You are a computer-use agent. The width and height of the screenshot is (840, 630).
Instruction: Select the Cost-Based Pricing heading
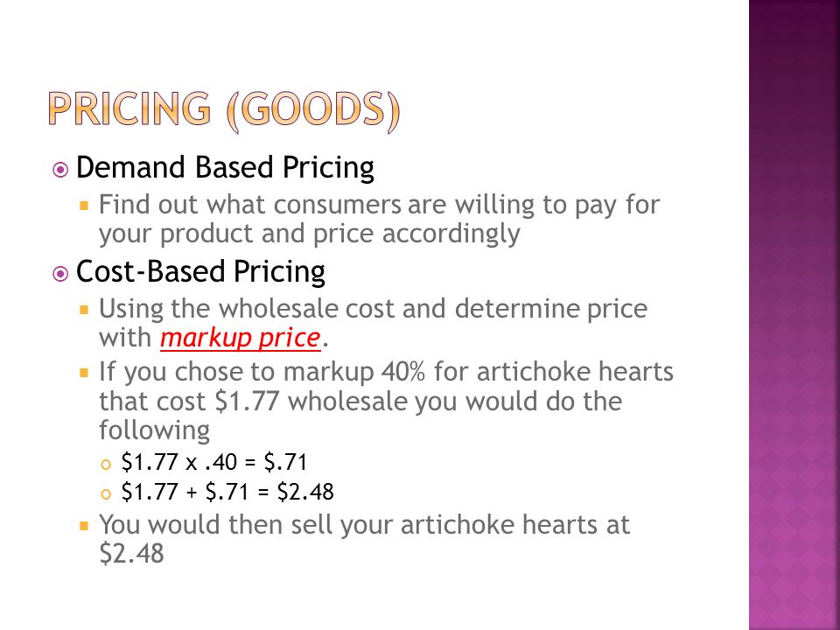coord(200,271)
